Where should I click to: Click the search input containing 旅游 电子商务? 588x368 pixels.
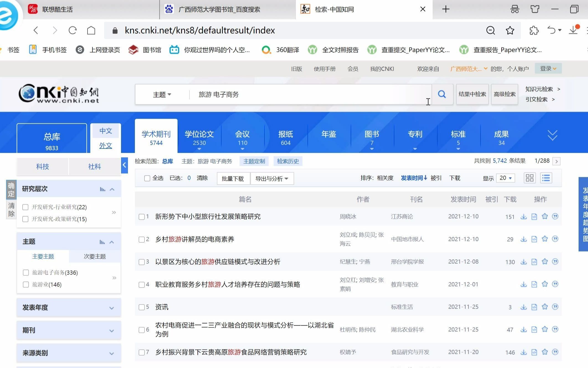tap(310, 95)
